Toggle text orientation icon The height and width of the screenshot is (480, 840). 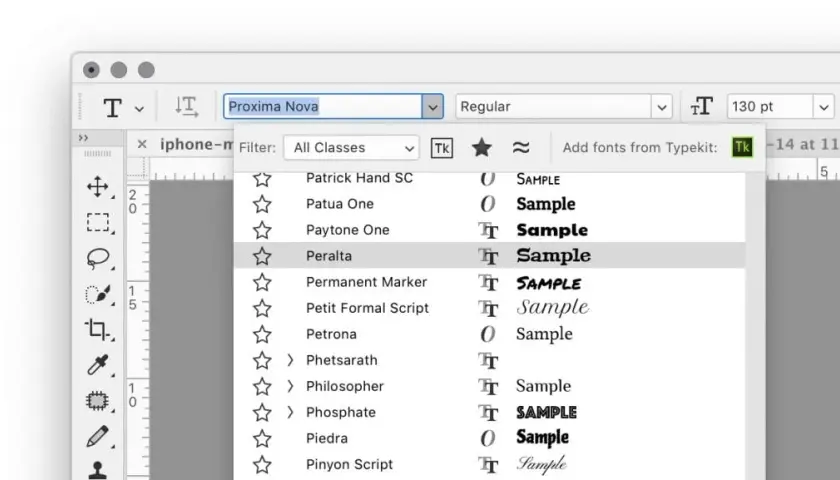point(186,107)
